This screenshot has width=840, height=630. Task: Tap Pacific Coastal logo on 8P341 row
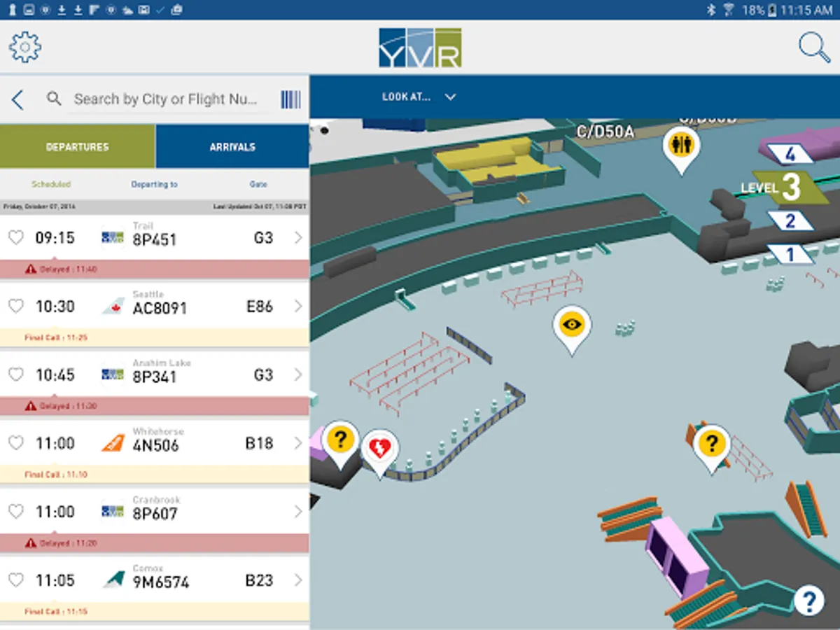tap(113, 374)
